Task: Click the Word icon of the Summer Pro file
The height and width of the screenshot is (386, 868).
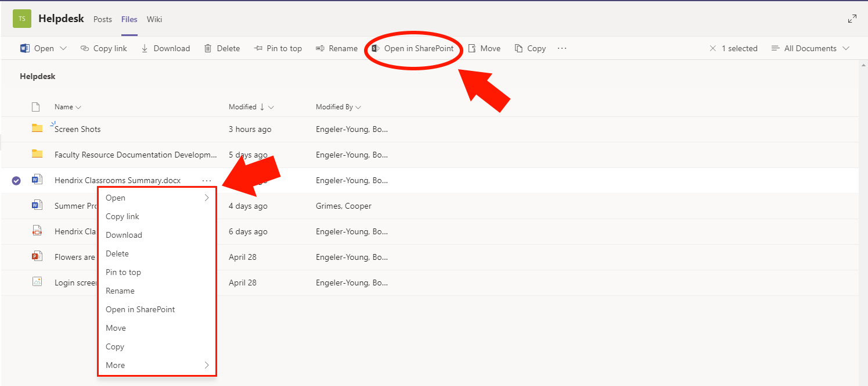Action: pos(37,205)
